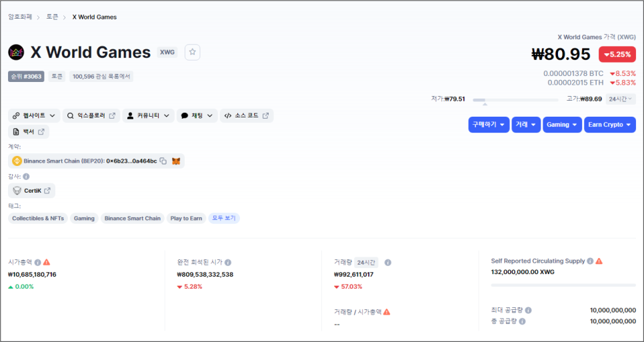Expand the 구매하기 button menu
The width and height of the screenshot is (644, 342).
click(489, 125)
